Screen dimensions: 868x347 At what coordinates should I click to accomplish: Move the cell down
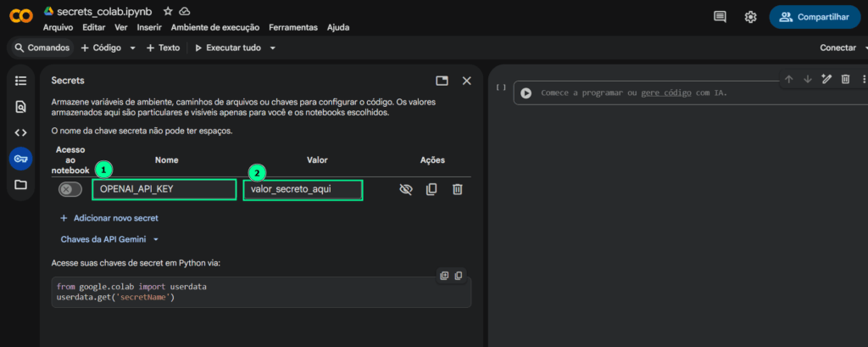click(x=808, y=79)
